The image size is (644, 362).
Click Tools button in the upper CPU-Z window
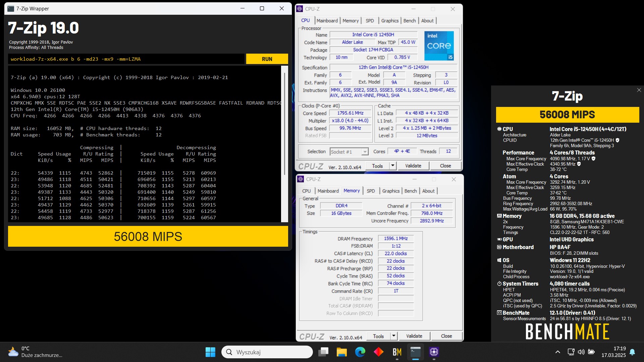click(x=377, y=166)
